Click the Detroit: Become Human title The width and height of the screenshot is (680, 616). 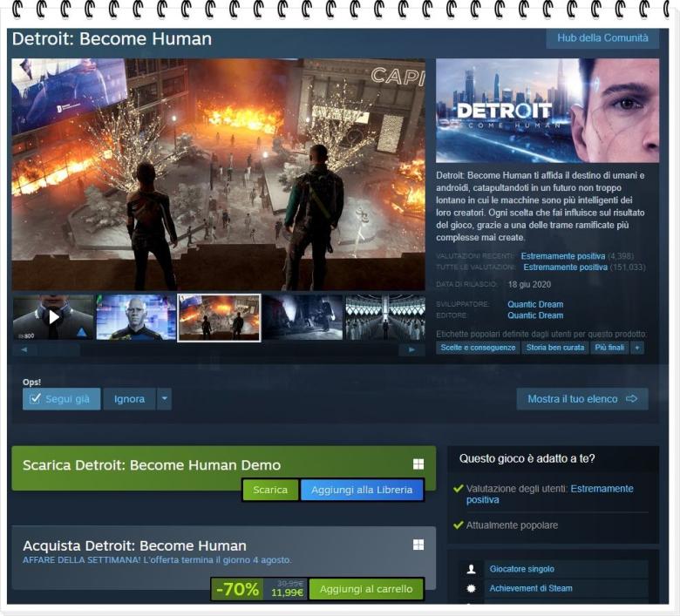112,39
